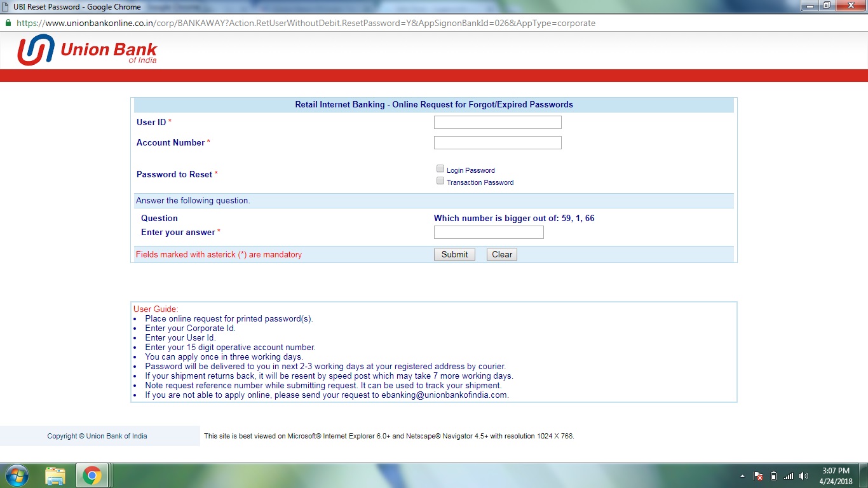Open File Explorer from the taskbar
Viewport: 868px width, 488px height.
click(x=55, y=476)
